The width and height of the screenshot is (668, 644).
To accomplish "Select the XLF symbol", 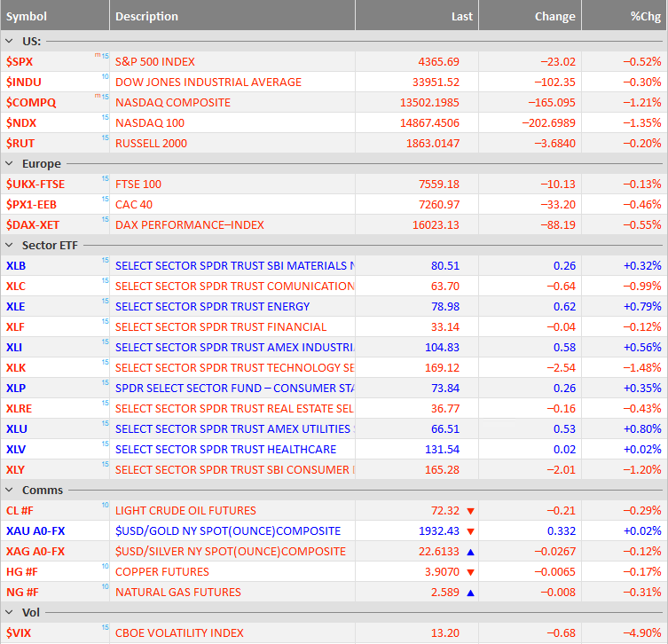I will [x=15, y=327].
